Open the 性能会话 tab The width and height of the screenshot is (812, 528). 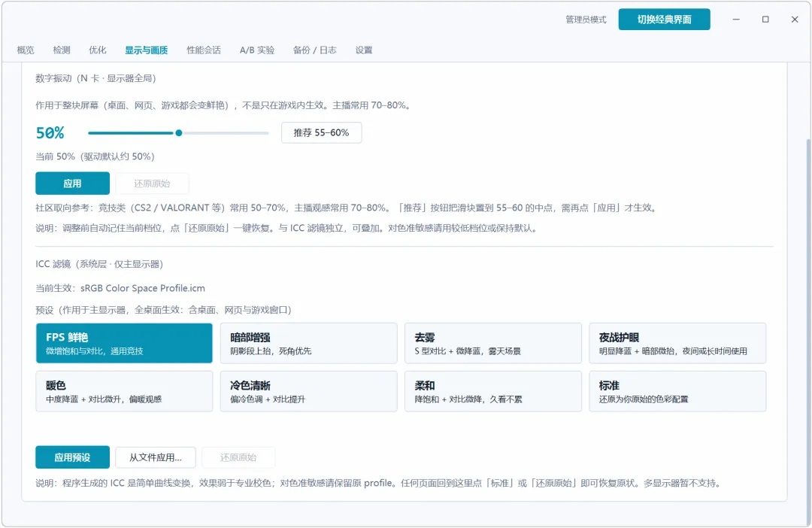(x=204, y=50)
